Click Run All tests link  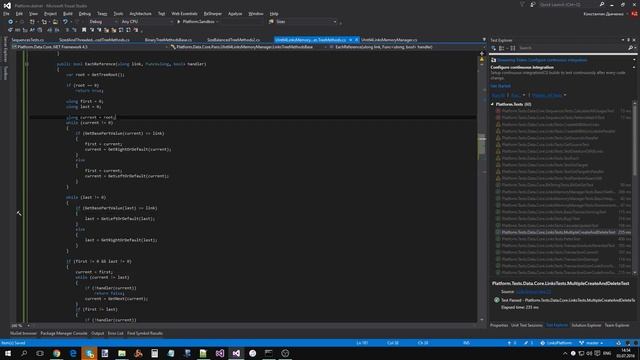(x=498, y=96)
